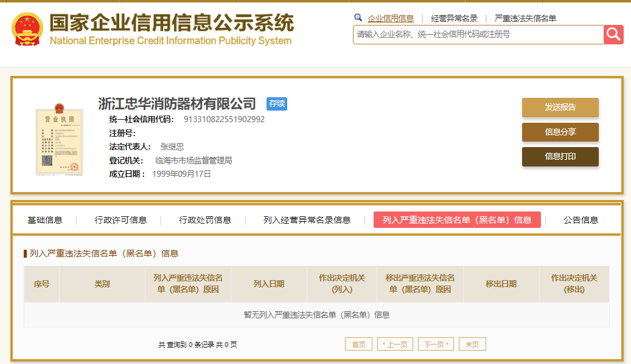Select the 企业信用信息 search option
631x364 pixels.
click(391, 18)
